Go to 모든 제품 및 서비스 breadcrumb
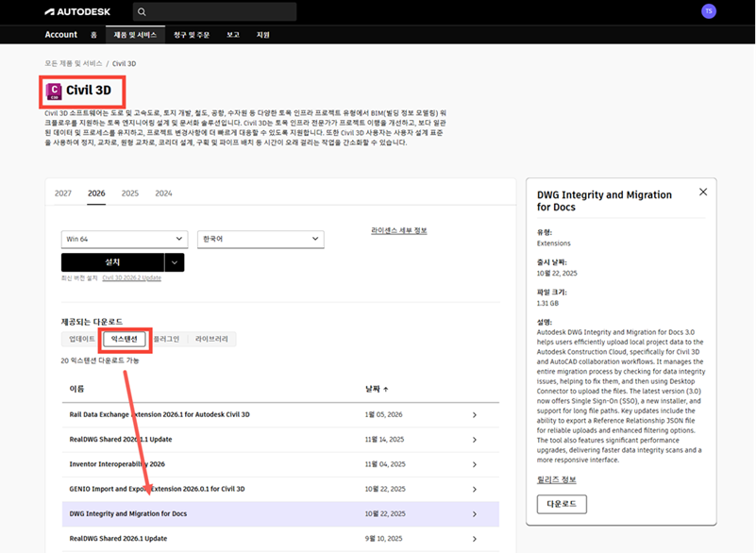The image size is (756, 553). (x=74, y=63)
